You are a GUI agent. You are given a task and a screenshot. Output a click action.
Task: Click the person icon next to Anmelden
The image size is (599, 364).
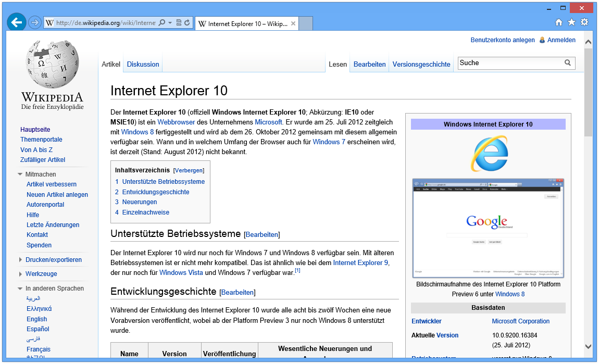click(x=542, y=40)
